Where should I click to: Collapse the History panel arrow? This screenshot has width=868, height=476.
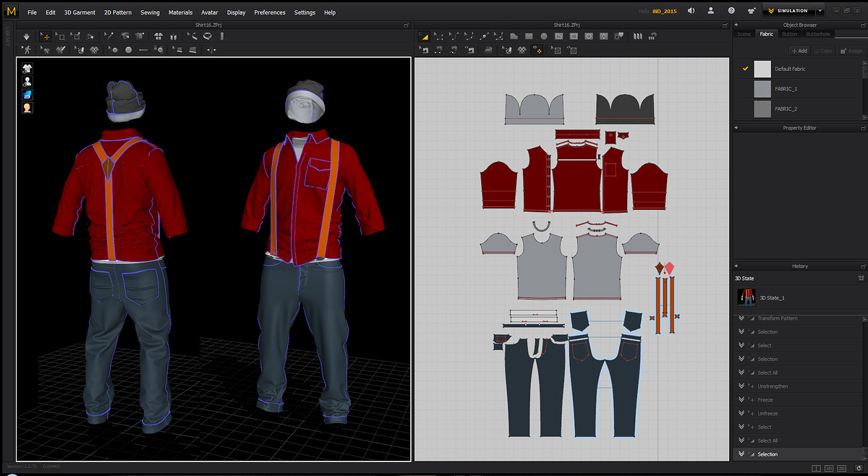(736, 265)
